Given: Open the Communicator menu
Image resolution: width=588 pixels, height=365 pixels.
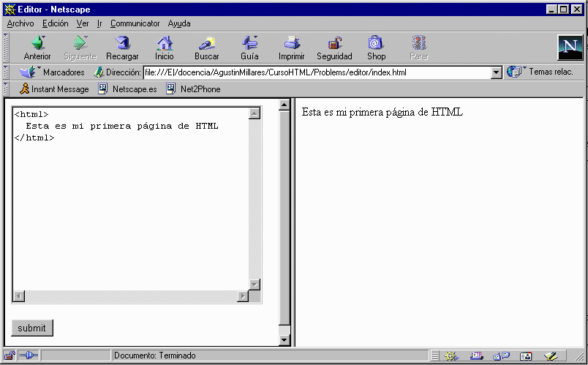Looking at the screenshot, I should click(135, 23).
